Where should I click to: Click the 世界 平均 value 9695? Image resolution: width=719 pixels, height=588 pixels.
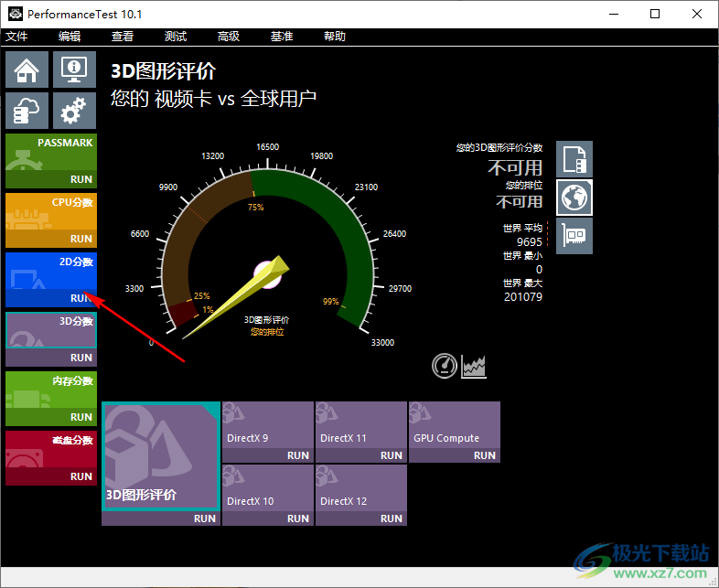coord(529,242)
